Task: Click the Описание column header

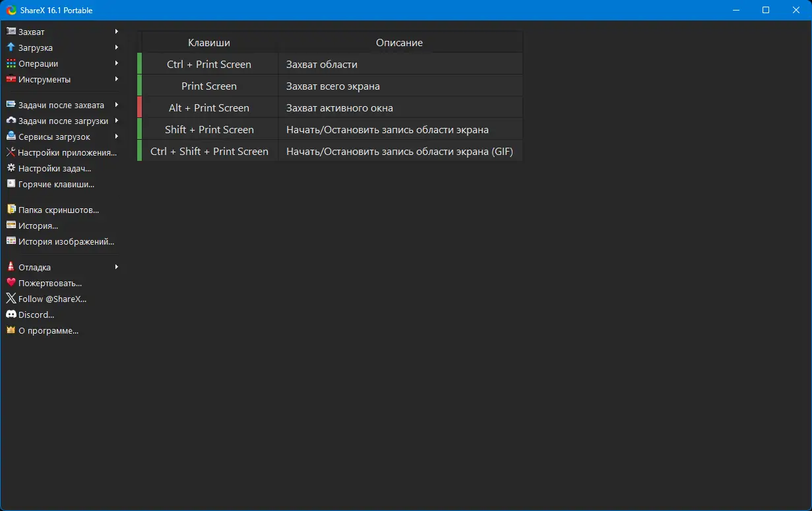Action: [400, 42]
